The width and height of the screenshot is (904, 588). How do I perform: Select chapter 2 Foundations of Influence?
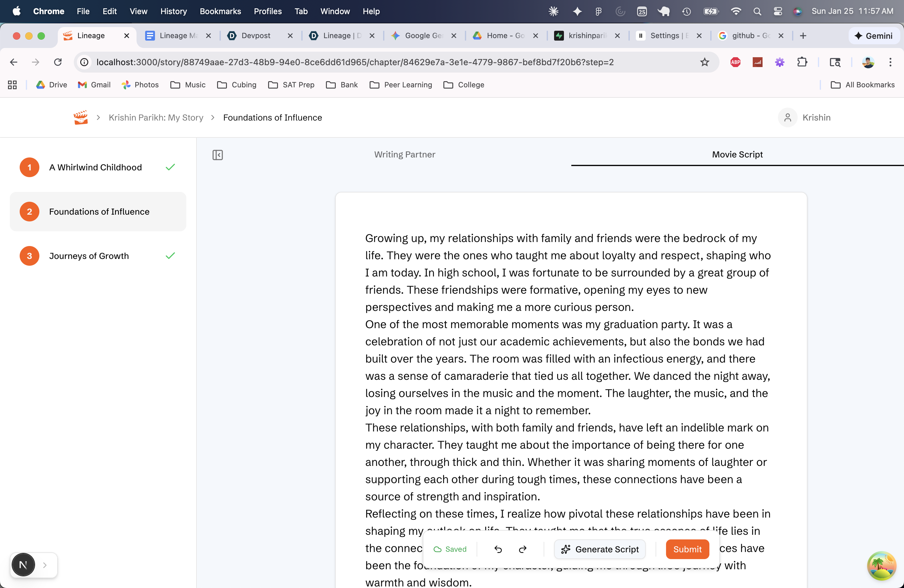[99, 212]
